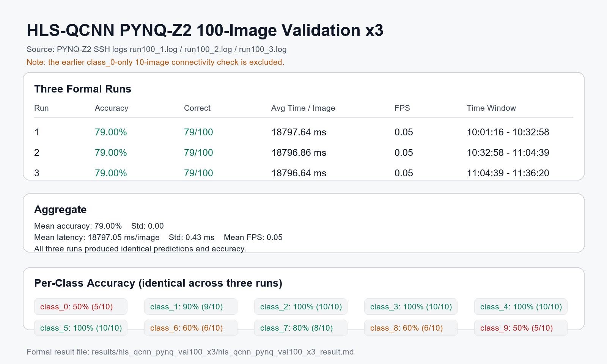607x364 pixels.
Task: Select the class_3: 100% (10/10) badge
Action: [411, 307]
